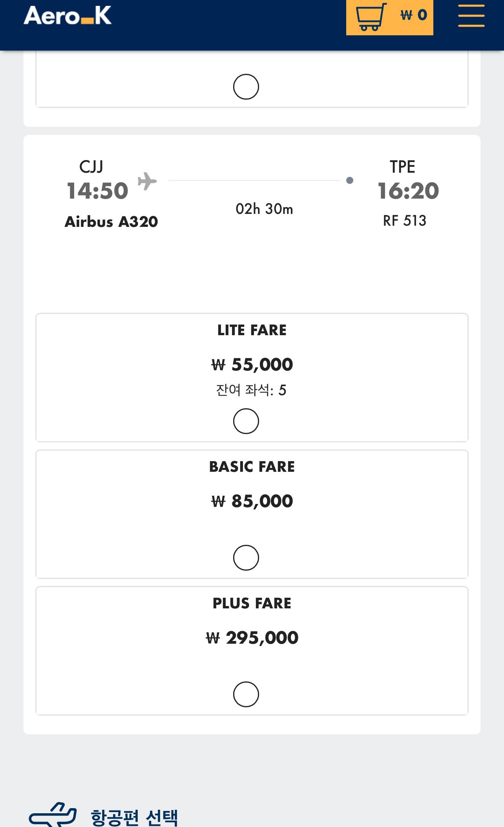Select the Basic Fare radio button

click(x=246, y=558)
